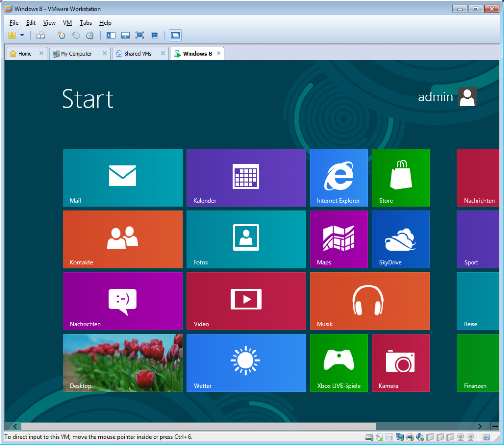Select the Windows 8 tab
The width and height of the screenshot is (504, 445).
point(197,54)
